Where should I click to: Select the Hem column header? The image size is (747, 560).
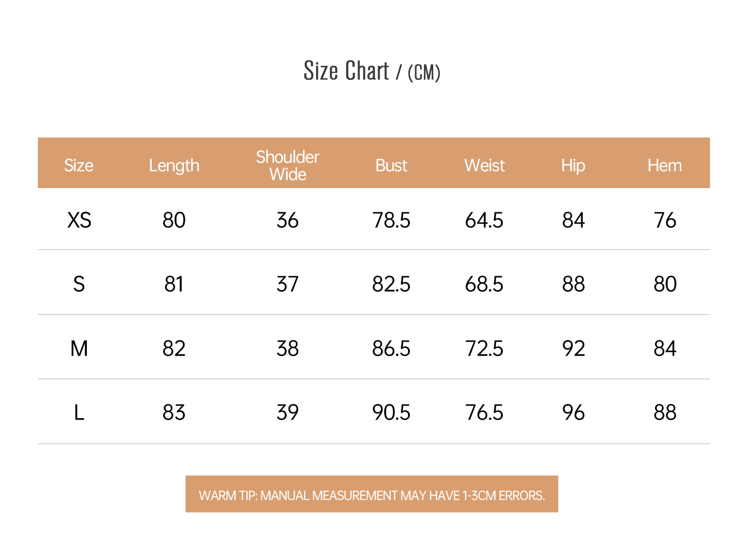[x=664, y=166]
